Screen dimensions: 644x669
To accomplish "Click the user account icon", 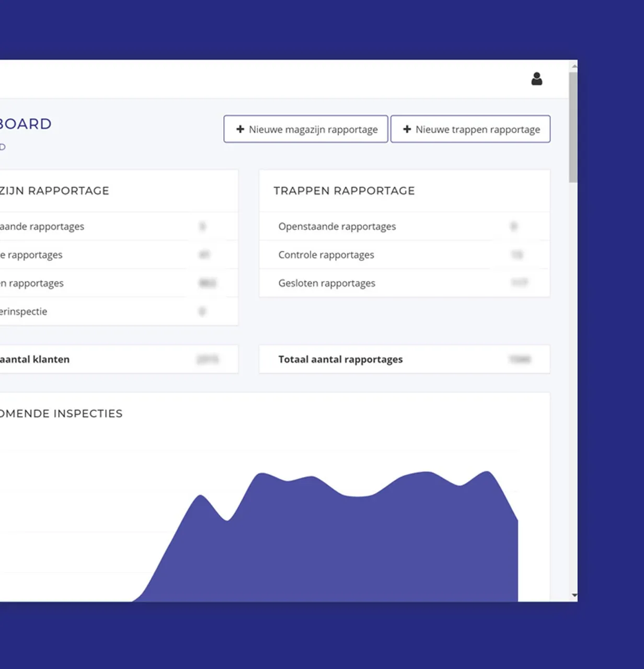I will click(536, 78).
